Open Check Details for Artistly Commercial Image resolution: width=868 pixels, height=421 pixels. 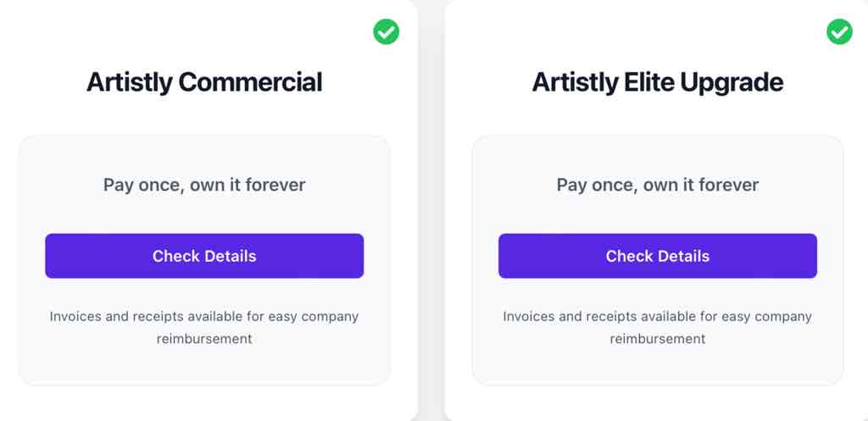pos(204,256)
